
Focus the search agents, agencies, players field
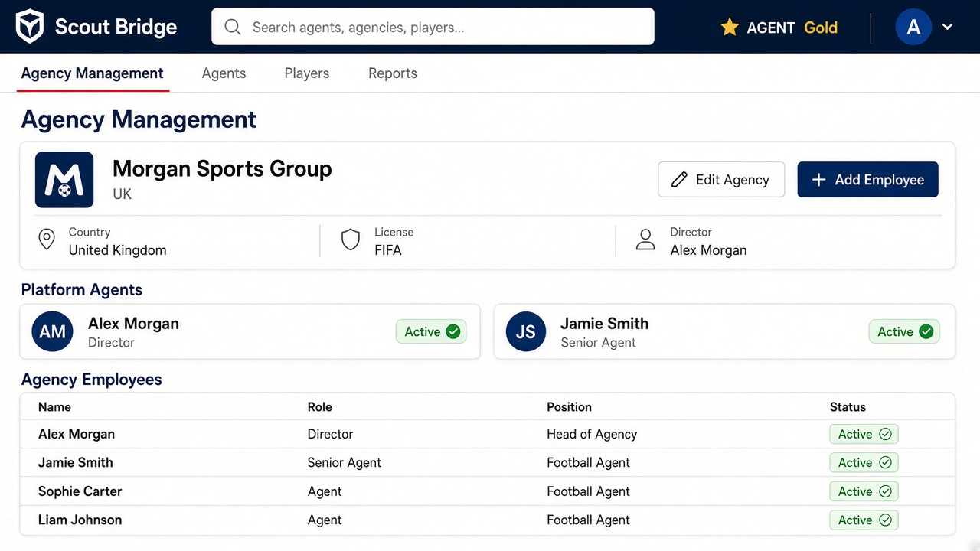[433, 28]
